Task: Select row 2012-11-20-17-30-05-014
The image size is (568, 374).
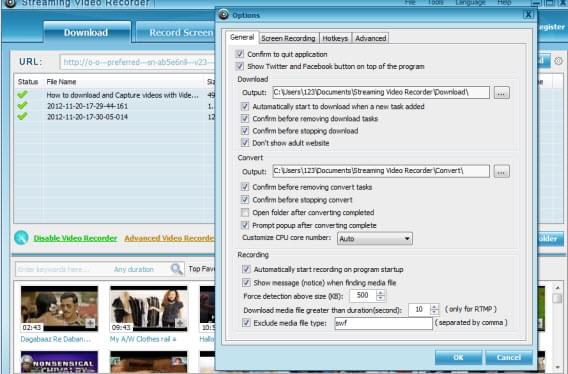Action: coord(114,117)
